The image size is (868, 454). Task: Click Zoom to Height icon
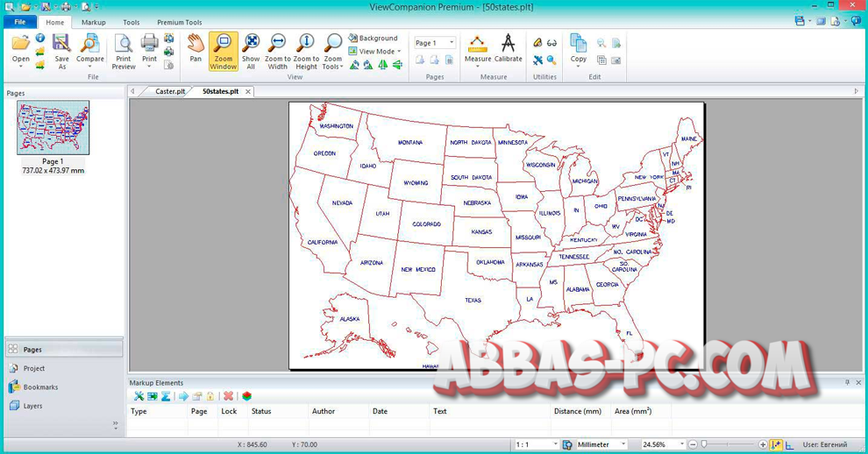point(306,52)
